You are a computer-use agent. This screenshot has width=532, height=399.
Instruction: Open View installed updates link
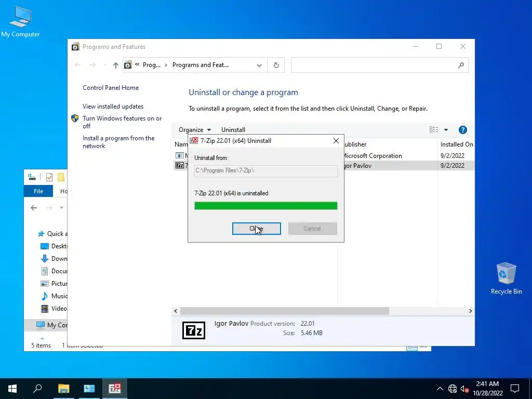(x=113, y=106)
